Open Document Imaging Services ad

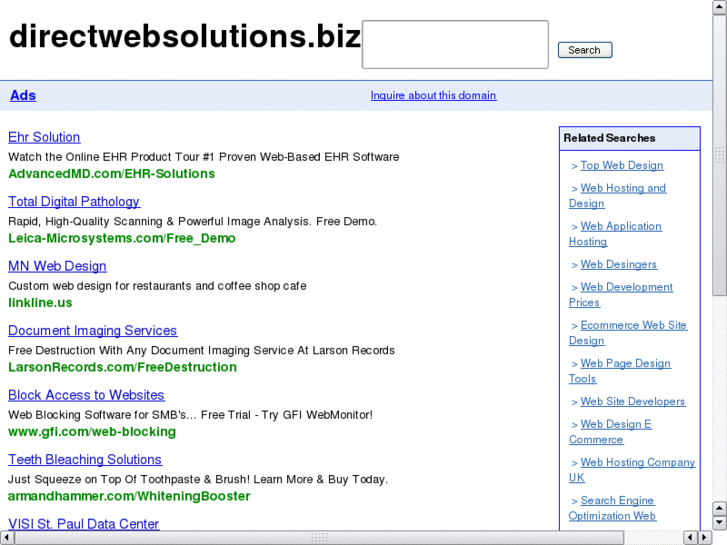pyautogui.click(x=93, y=331)
